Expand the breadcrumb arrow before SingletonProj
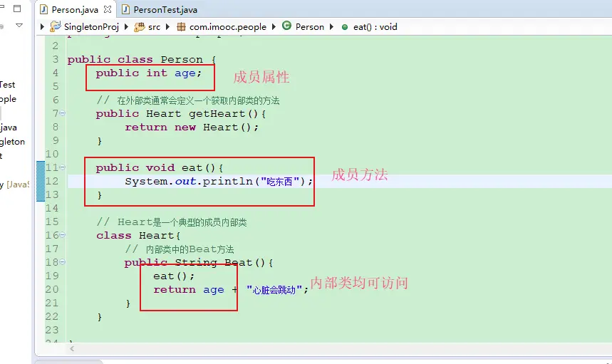 (x=42, y=27)
